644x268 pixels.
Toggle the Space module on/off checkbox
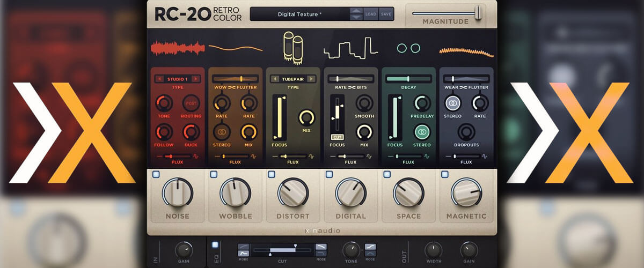tap(387, 174)
